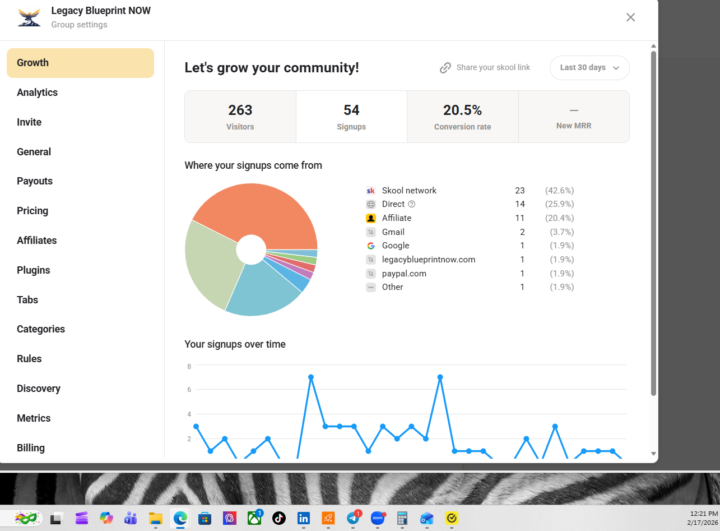Go to the Plugins section
The height and width of the screenshot is (531, 720).
click(33, 270)
